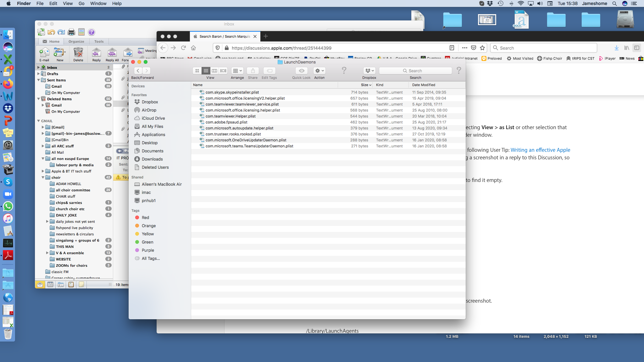Click the Delete icon in mail toolbar
The width and height of the screenshot is (644, 362).
click(78, 53)
